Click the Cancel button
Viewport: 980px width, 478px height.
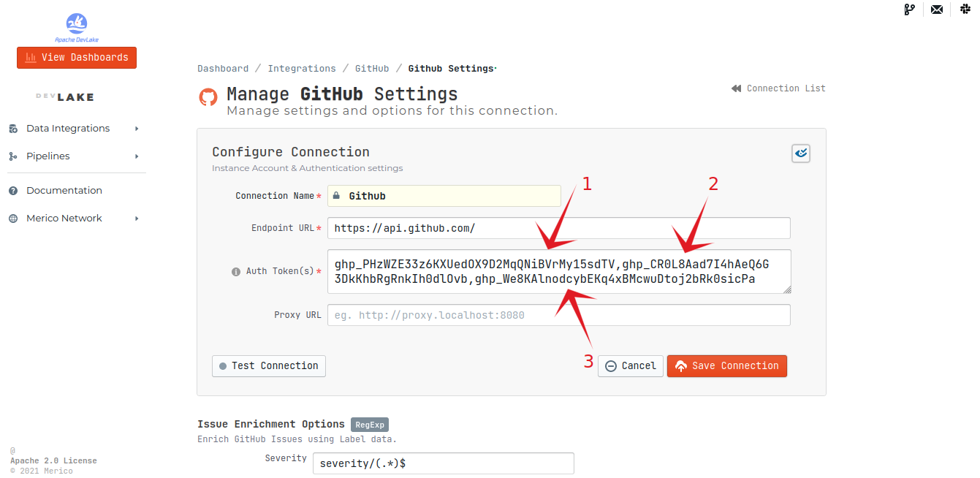630,366
